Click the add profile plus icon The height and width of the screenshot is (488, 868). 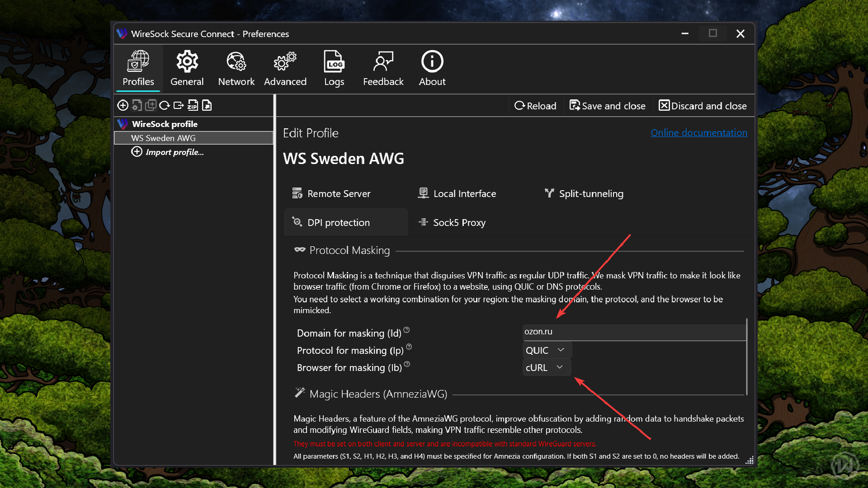click(123, 105)
